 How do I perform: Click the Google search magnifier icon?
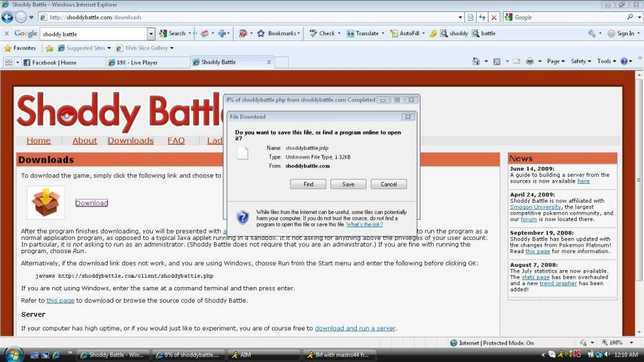(x=630, y=17)
